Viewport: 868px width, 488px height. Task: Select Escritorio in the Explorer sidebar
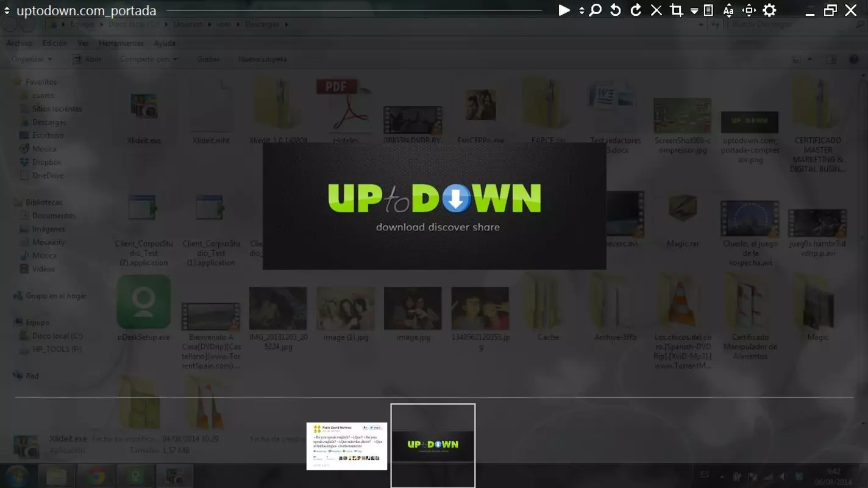48,135
